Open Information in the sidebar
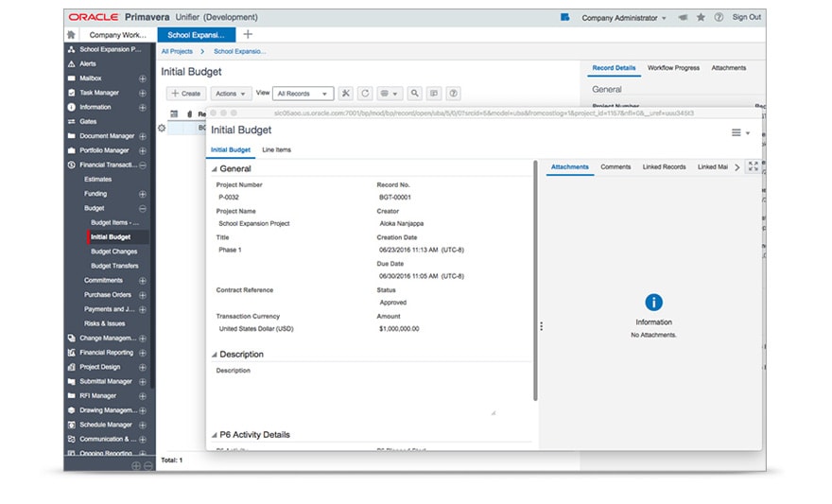This screenshot has width=832, height=504. click(x=95, y=107)
